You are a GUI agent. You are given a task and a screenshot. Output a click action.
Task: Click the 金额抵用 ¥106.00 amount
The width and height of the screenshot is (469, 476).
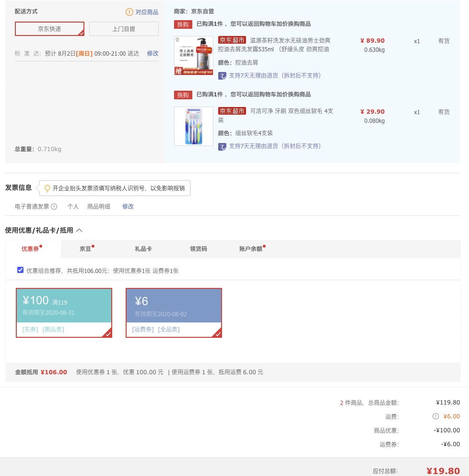[54, 372]
